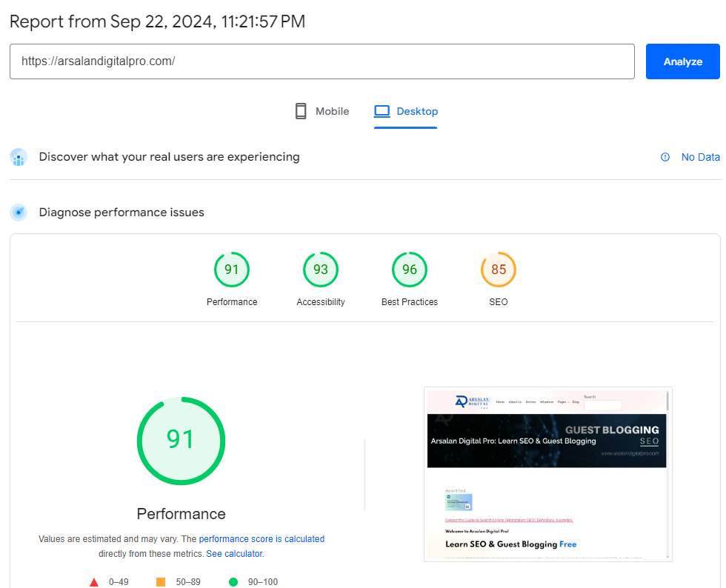Click the No Data info icon
Image resolution: width=726 pixels, height=588 pixels.
tap(665, 157)
